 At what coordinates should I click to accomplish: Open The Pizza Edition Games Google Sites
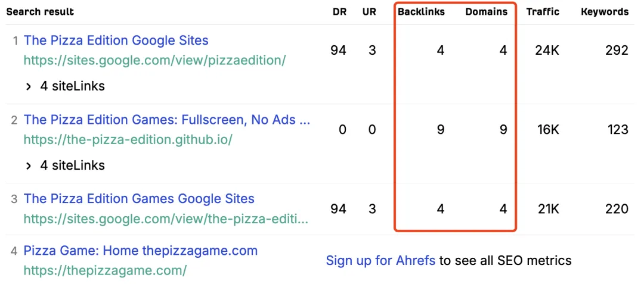(x=138, y=199)
